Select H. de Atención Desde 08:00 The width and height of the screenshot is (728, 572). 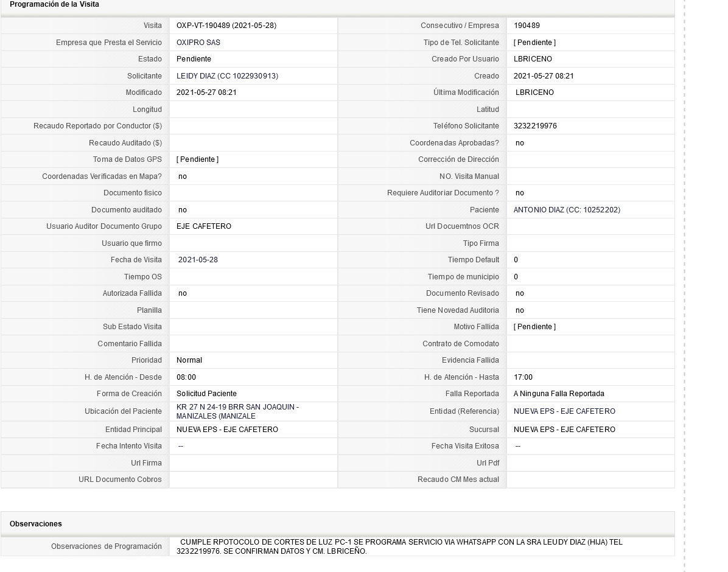[186, 377]
